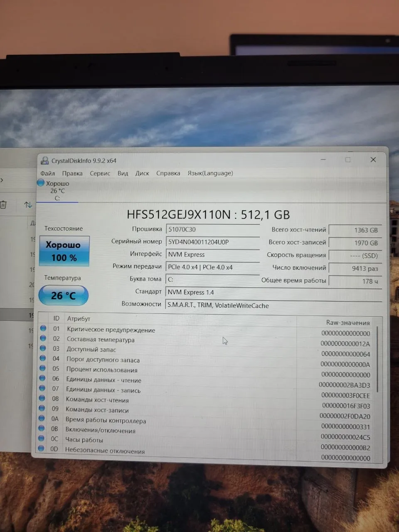Click raw value 000000002BA3D3
399x532 pixels.
pyautogui.click(x=344, y=385)
